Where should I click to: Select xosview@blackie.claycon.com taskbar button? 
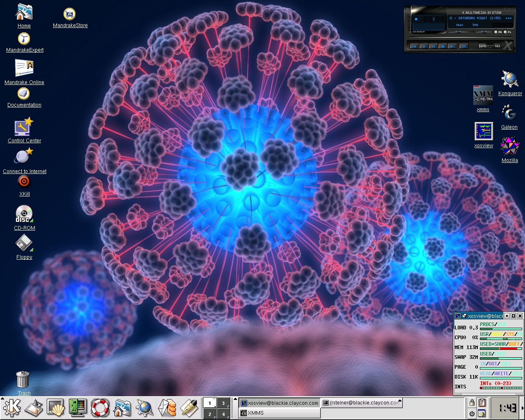(279, 403)
